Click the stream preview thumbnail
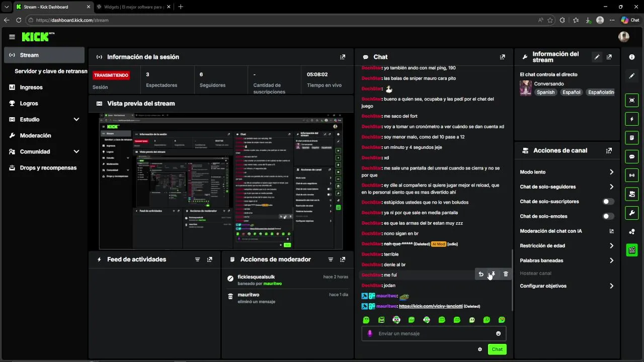 coord(221,181)
